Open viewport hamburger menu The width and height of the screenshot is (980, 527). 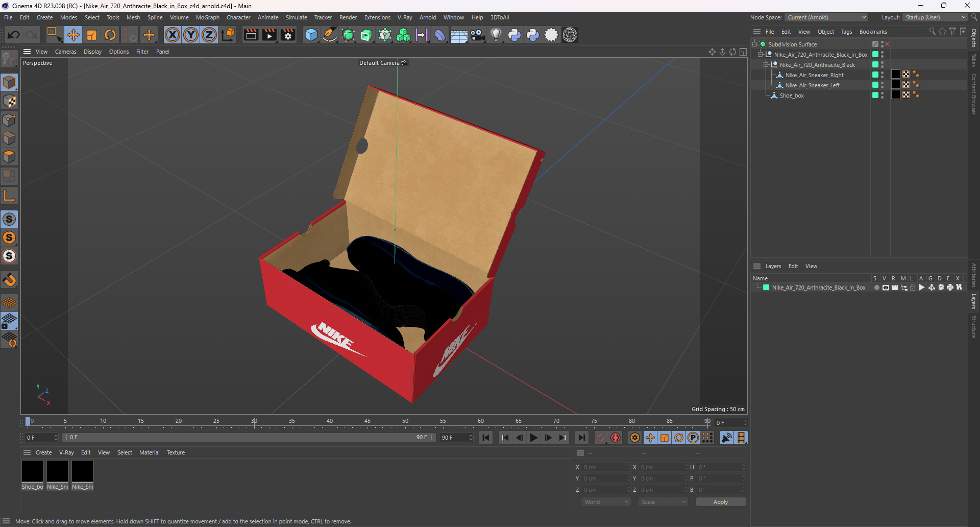pyautogui.click(x=27, y=52)
